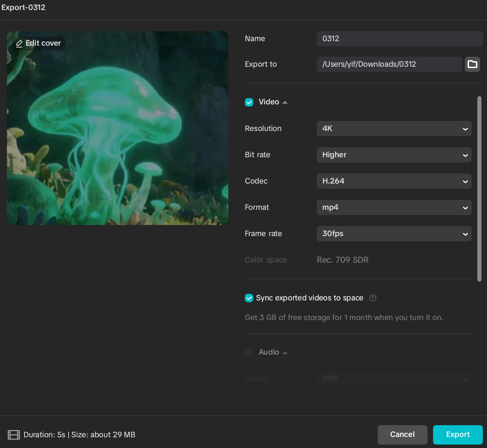Image resolution: width=487 pixels, height=448 pixels.
Task: Click the help icon beside Sync option
Action: (373, 298)
